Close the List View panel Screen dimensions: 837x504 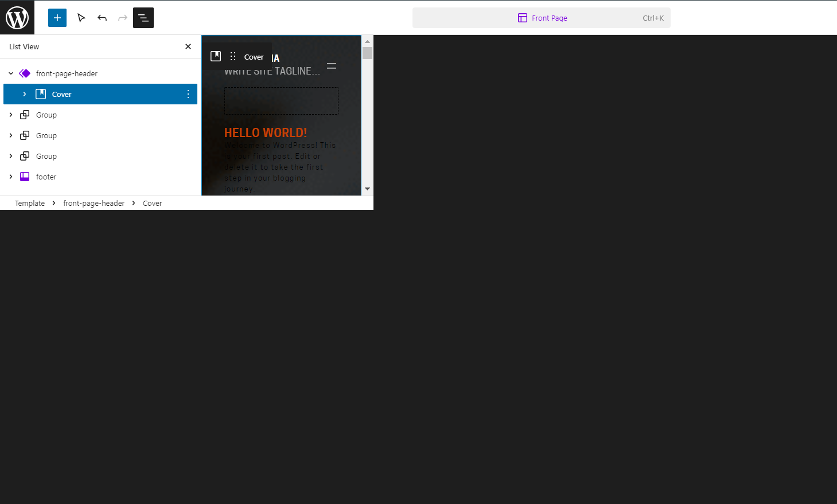188,46
